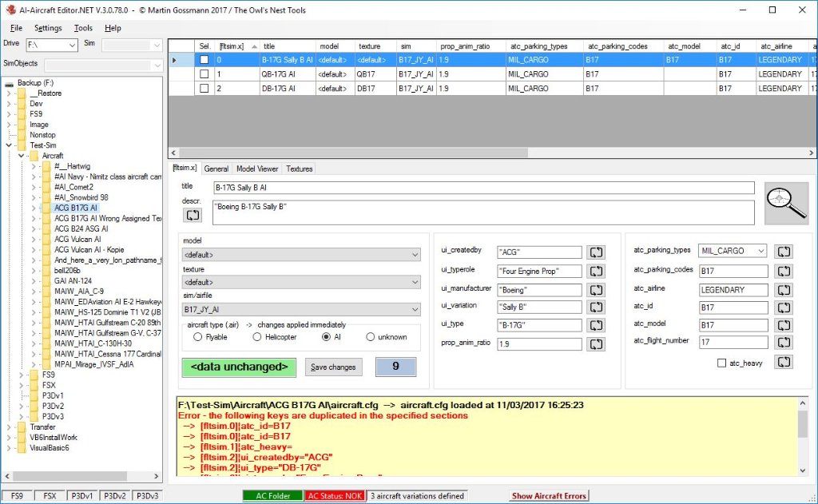Image resolution: width=818 pixels, height=504 pixels.
Task: Click refresh icon next to ui_typerole
Action: [596, 272]
